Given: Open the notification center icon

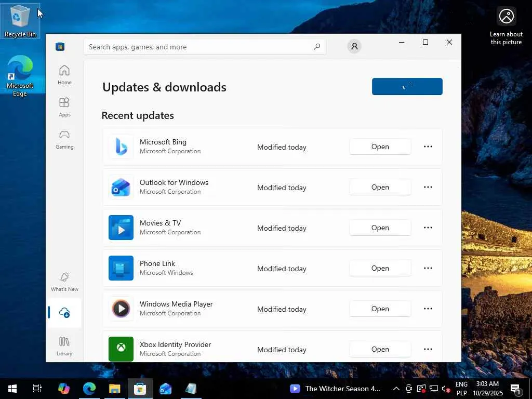Looking at the screenshot, I should (x=516, y=389).
